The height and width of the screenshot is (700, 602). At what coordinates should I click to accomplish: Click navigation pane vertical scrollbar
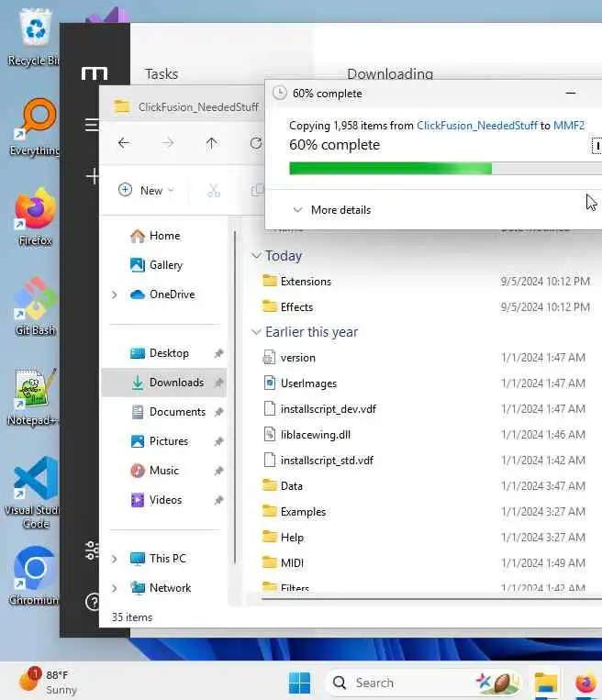tap(234, 397)
